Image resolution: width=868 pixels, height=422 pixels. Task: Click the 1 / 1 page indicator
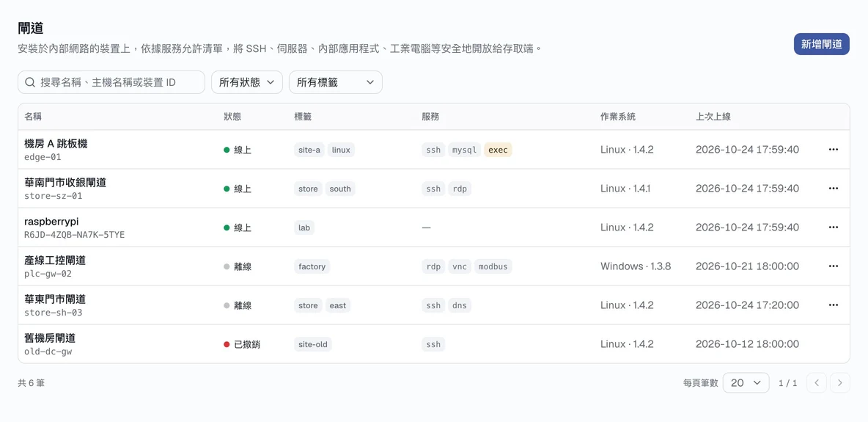(787, 382)
